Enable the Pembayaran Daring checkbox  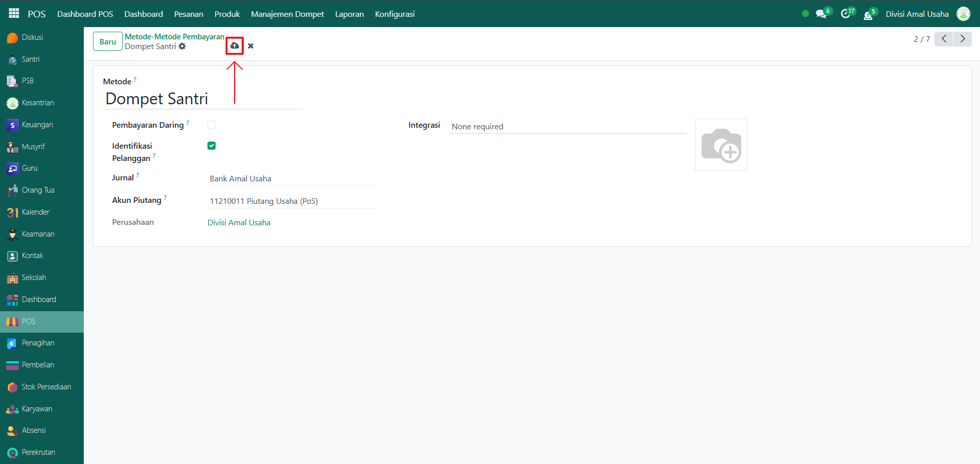click(x=212, y=125)
